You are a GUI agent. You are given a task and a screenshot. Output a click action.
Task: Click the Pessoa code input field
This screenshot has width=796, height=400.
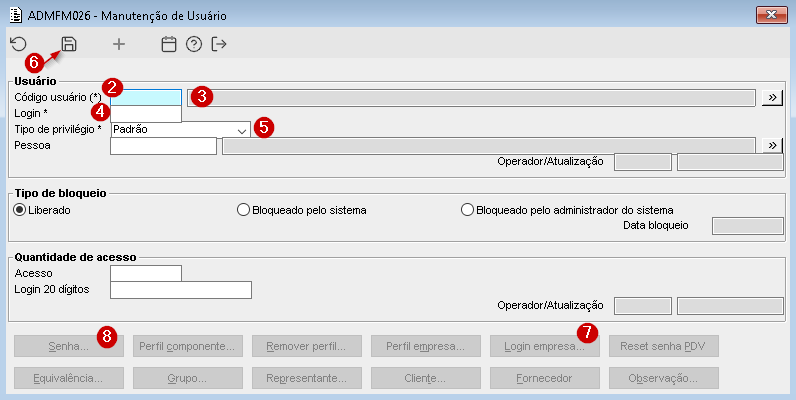click(163, 146)
